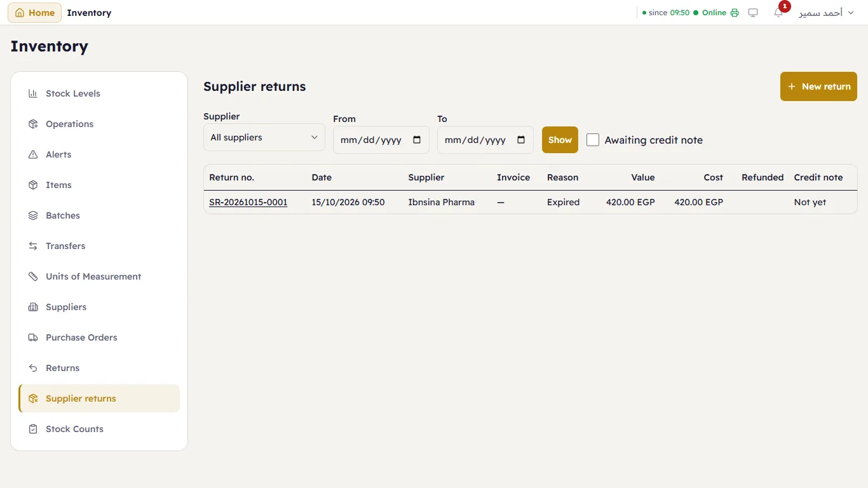This screenshot has width=868, height=488.
Task: Click the Ibnsina Pharma supplier cell
Action: point(442,202)
